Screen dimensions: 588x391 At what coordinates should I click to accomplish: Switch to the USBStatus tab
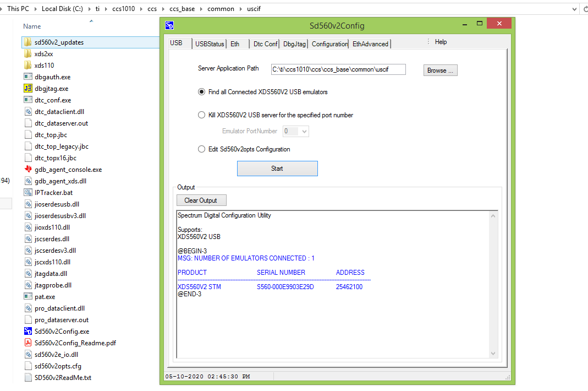pyautogui.click(x=210, y=44)
